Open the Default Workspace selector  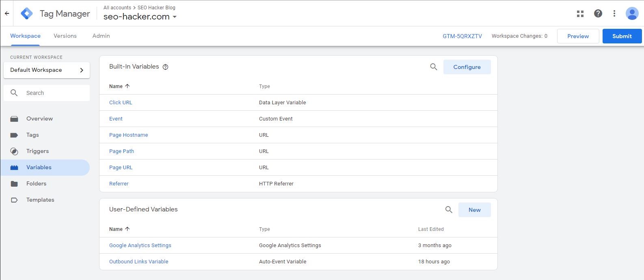(x=47, y=70)
